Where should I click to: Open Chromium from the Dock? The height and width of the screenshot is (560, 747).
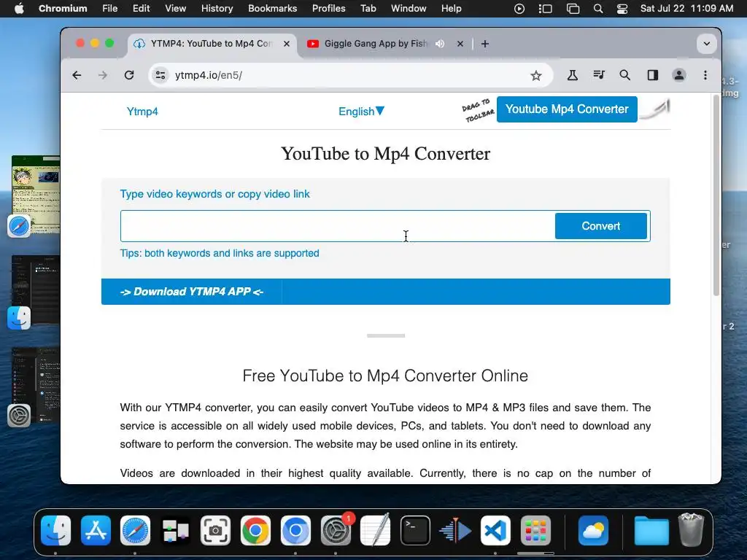(295, 531)
